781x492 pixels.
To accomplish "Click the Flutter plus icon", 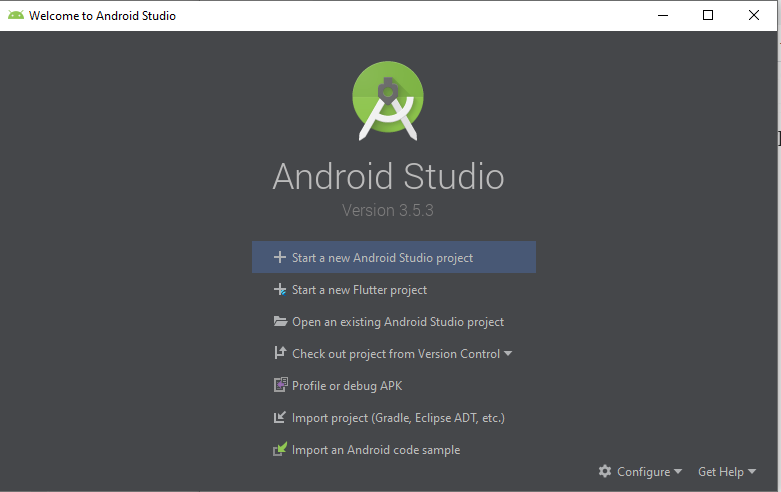I will click(280, 289).
